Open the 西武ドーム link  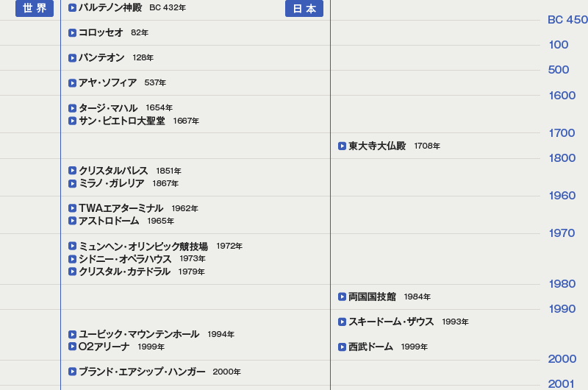(370, 347)
